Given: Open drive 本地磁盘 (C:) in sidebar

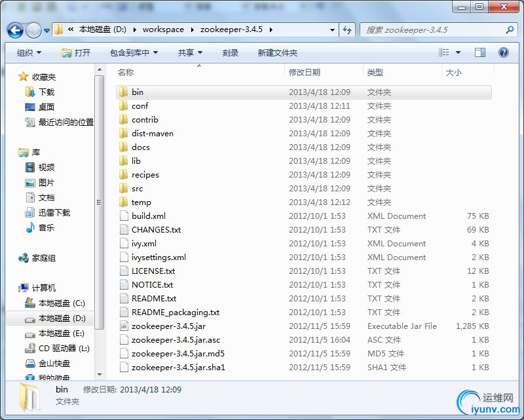Looking at the screenshot, I should click(55, 303).
